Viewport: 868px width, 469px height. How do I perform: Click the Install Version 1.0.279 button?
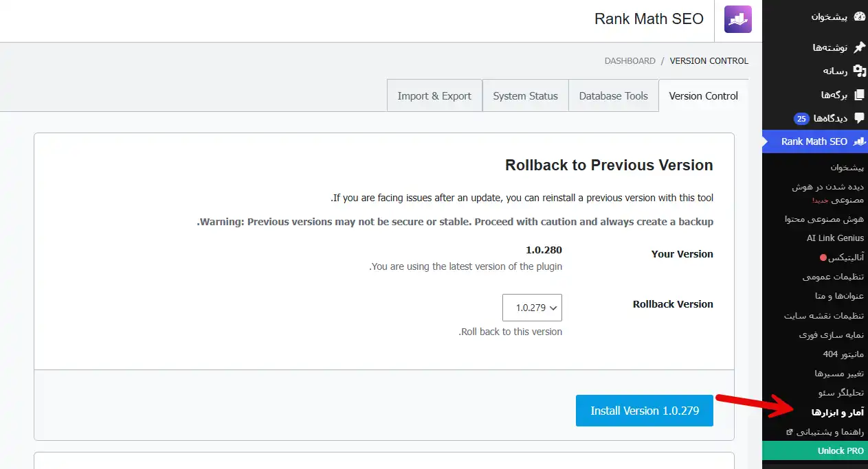645,411
